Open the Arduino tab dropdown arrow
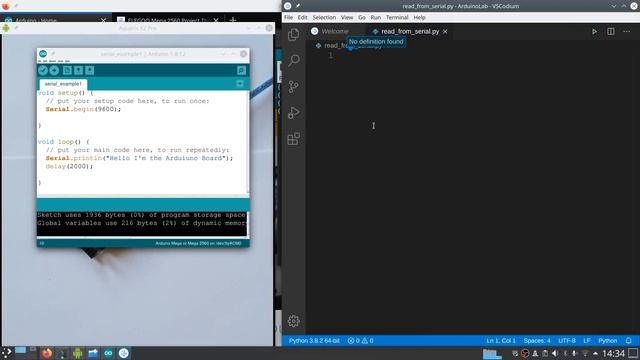 click(240, 84)
